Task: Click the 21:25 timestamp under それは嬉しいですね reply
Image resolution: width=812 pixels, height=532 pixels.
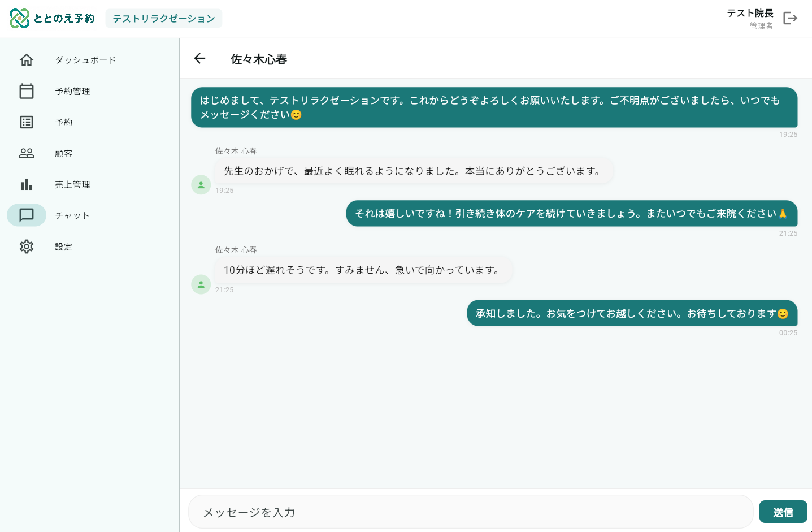Action: pyautogui.click(x=788, y=233)
